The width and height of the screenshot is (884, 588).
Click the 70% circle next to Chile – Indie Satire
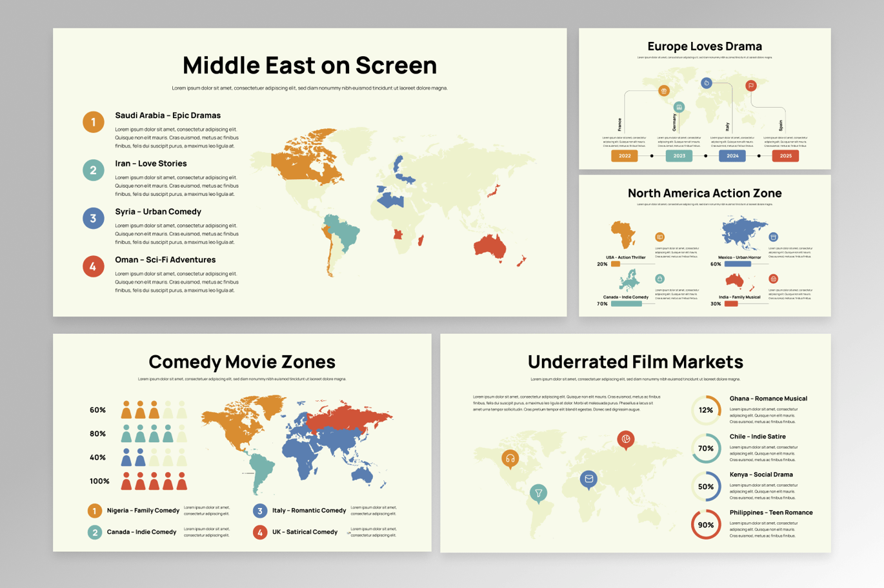coord(707,448)
